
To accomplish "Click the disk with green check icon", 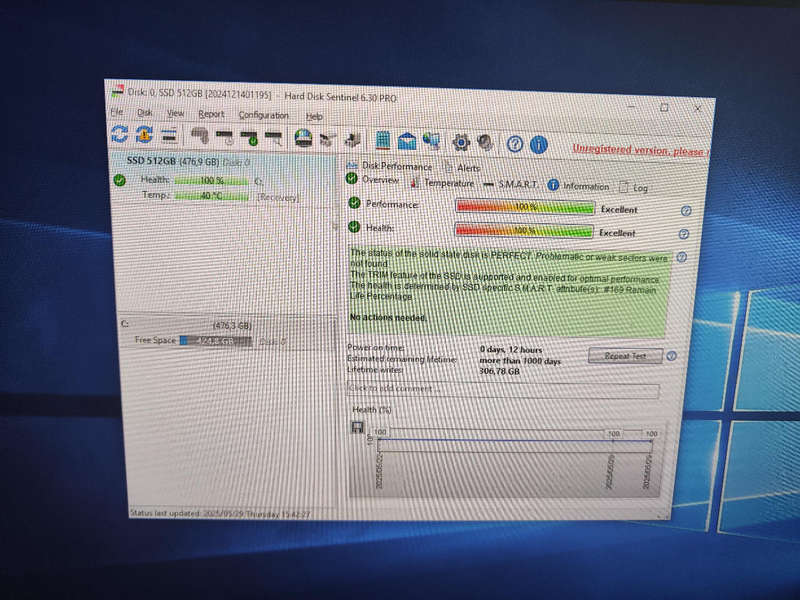I will pos(249,138).
